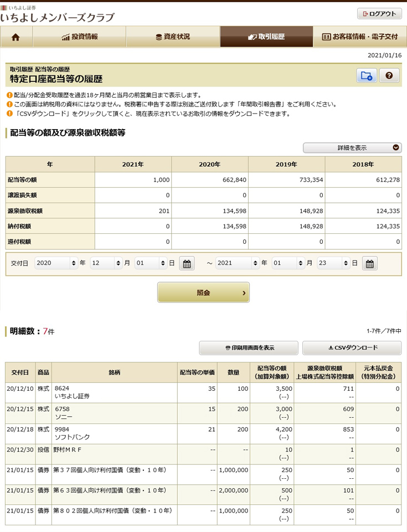The image size is (407, 532).
Task: Click the ログアウト button
Action: (x=379, y=14)
